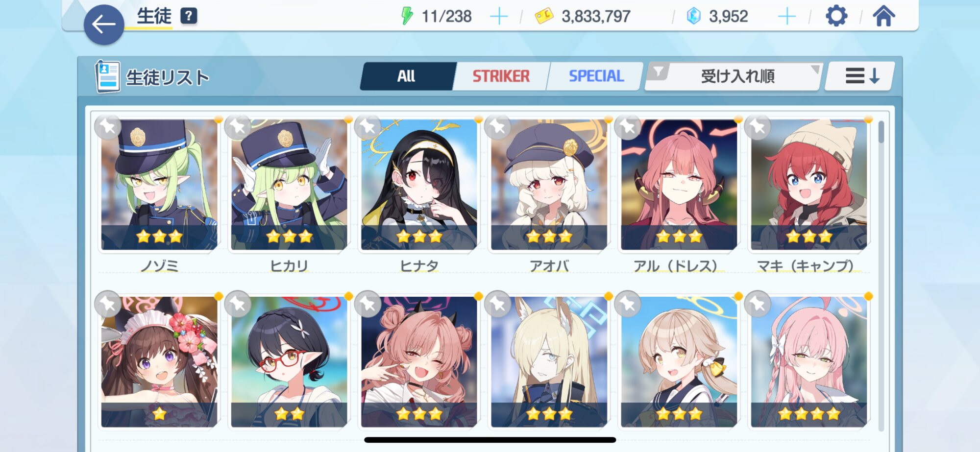Toggle favorite pin on マキ（キャンプ）
Screen dimensions: 980x452
point(758,128)
